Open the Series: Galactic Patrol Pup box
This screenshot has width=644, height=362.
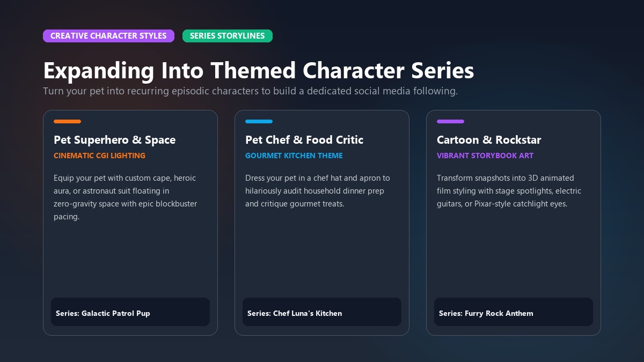click(x=130, y=312)
